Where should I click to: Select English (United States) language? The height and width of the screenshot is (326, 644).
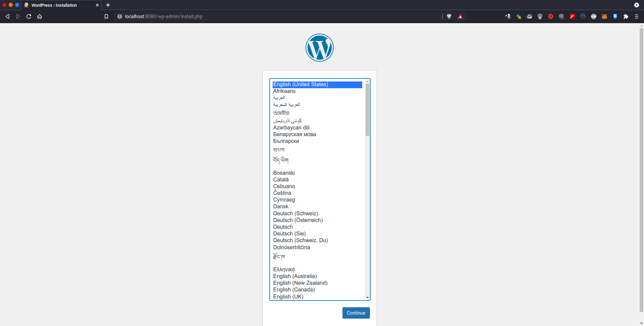(317, 85)
